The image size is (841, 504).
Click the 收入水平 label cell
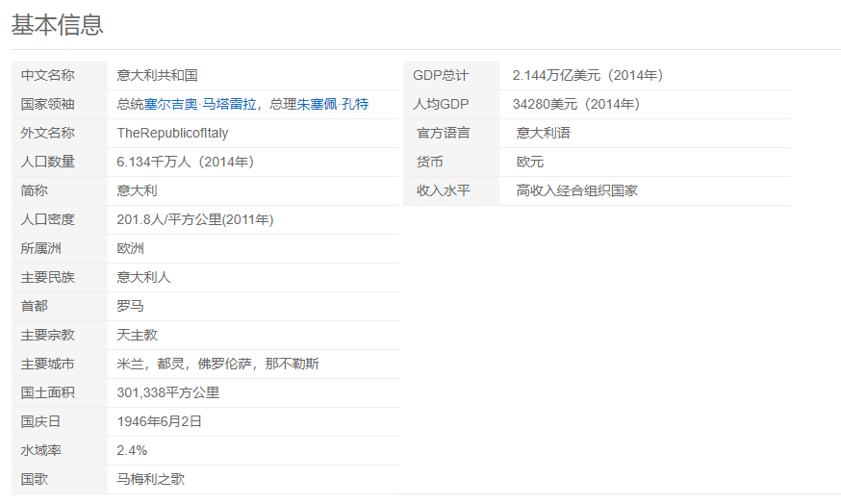pos(451,190)
